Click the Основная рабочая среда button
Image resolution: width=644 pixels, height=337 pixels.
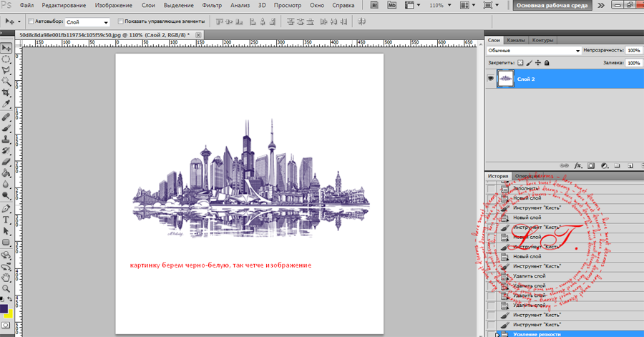click(552, 5)
